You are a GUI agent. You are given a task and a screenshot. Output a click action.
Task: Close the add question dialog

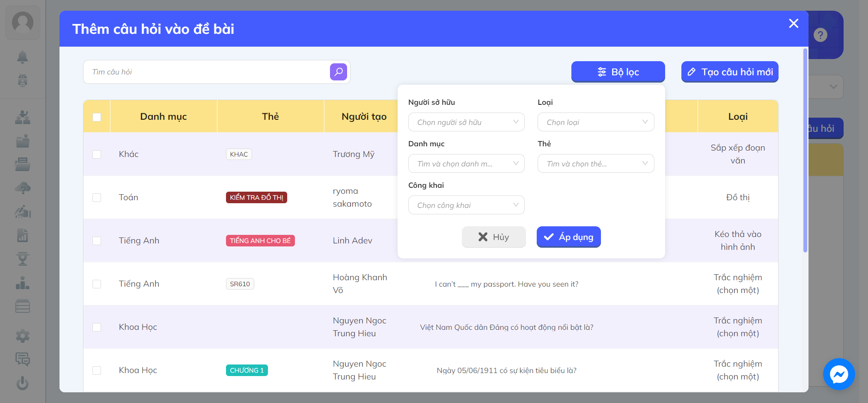tap(794, 23)
